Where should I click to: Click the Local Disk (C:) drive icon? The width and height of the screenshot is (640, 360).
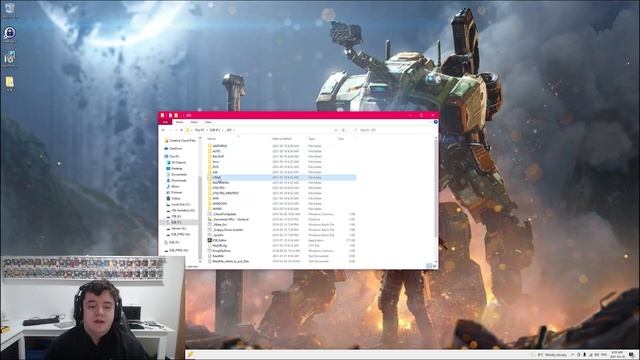[168, 204]
